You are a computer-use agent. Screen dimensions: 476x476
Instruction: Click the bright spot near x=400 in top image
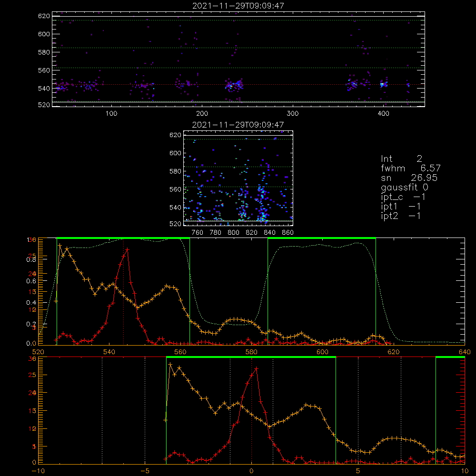click(383, 84)
